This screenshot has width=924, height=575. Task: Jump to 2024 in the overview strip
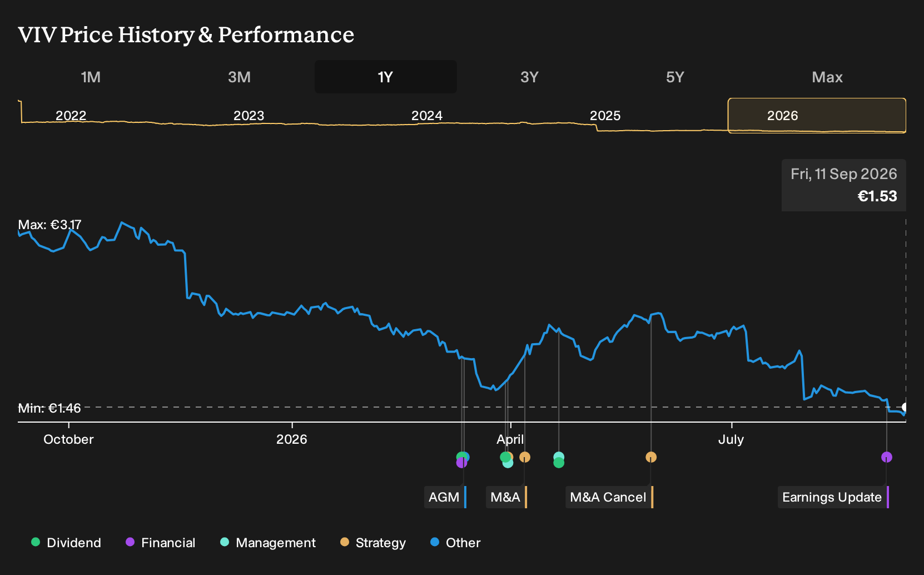[427, 116]
